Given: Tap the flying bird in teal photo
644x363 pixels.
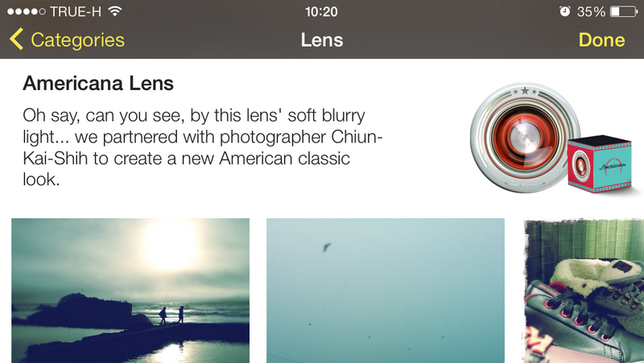Looking at the screenshot, I should [x=327, y=247].
